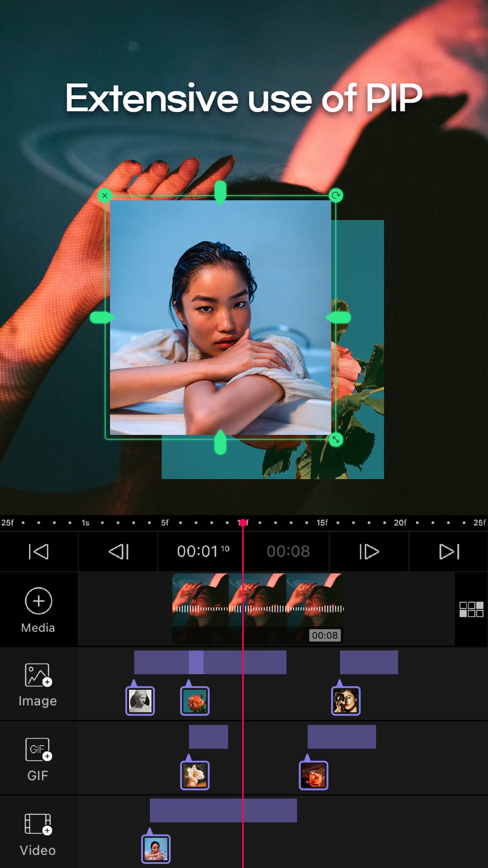Select the red rose image clip thumbnail
The image size is (488, 868).
click(x=195, y=701)
